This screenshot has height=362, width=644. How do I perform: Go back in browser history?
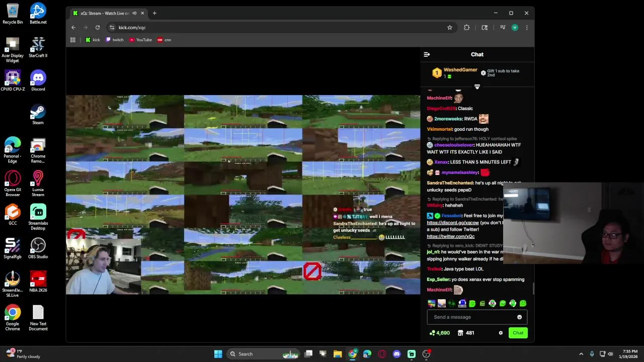[x=73, y=28]
